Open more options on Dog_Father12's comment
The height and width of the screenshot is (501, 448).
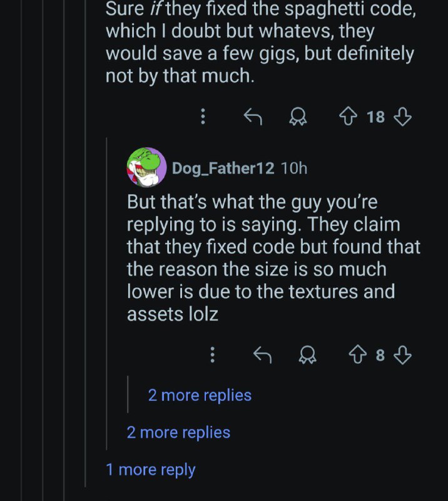pos(213,356)
